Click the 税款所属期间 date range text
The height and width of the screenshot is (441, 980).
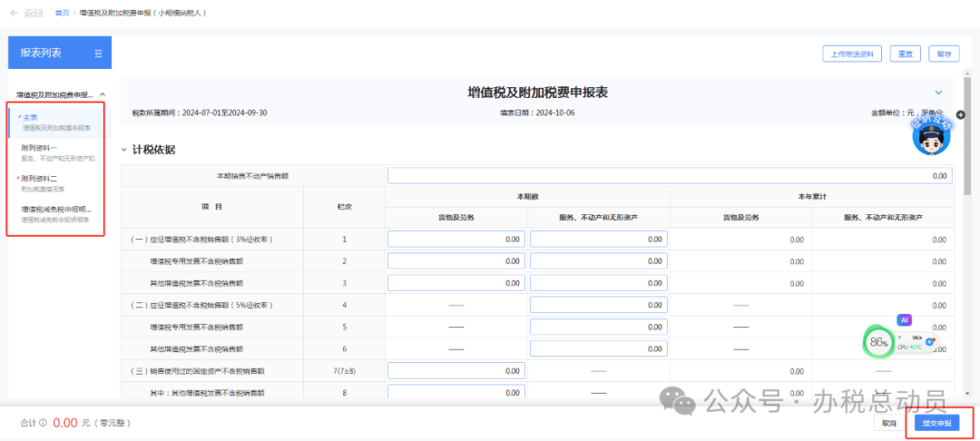tap(200, 113)
